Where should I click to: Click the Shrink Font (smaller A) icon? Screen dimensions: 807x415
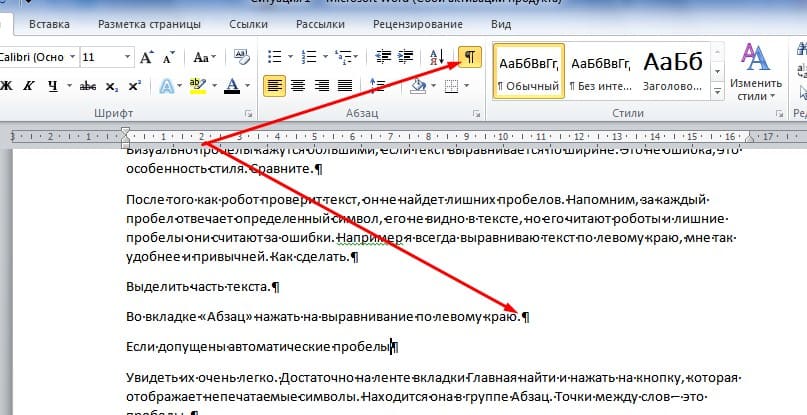[169, 57]
